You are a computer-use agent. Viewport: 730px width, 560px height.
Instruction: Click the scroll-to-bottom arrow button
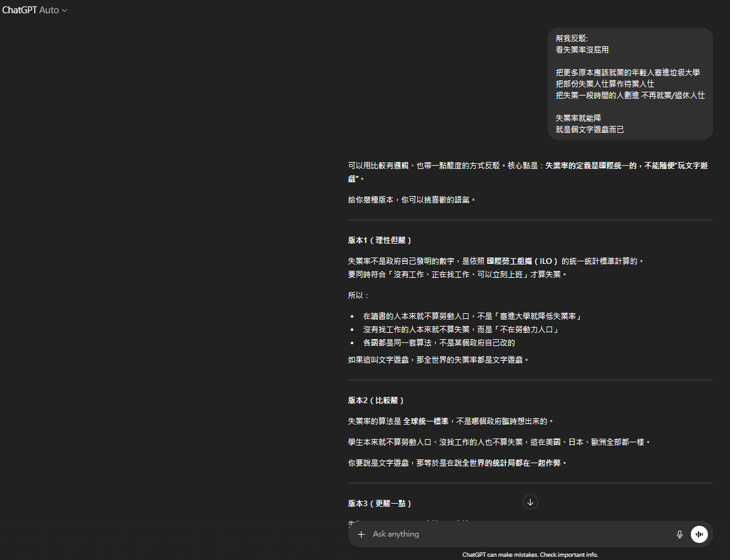pos(531,502)
